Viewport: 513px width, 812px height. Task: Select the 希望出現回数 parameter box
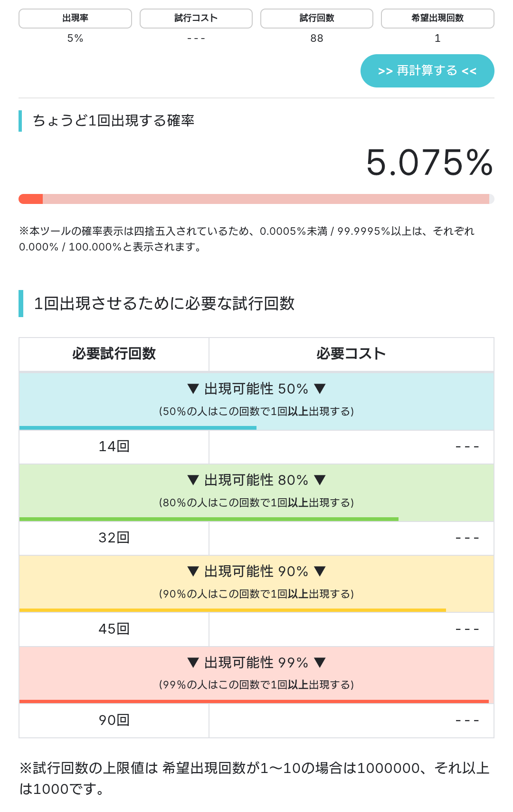pos(437,19)
